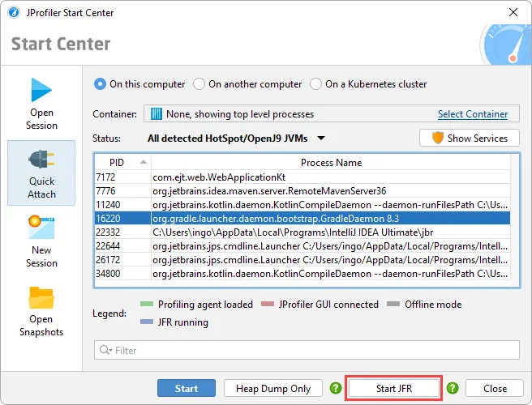This screenshot has height=405, width=532.
Task: Open the Status JVM filter dropdown
Action: tap(236, 139)
